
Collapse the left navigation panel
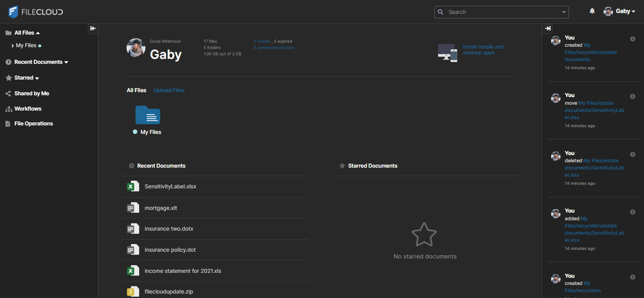(x=93, y=28)
